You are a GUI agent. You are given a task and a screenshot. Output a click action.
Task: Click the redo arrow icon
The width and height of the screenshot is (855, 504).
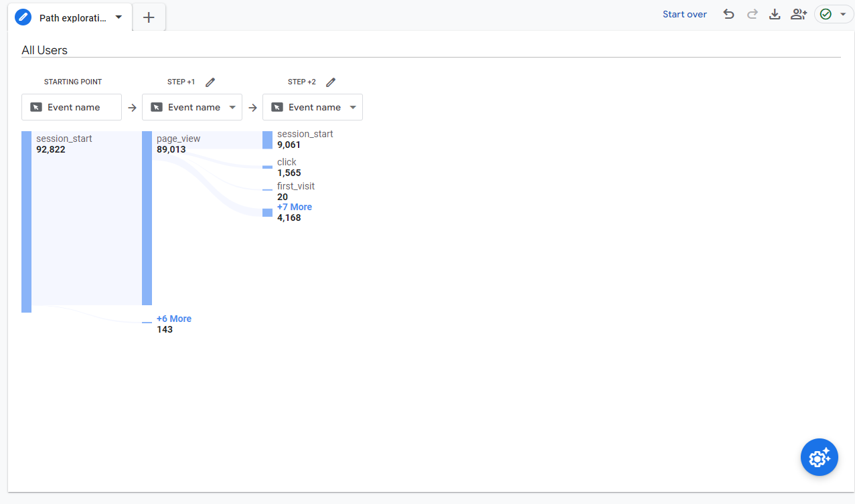(x=752, y=14)
